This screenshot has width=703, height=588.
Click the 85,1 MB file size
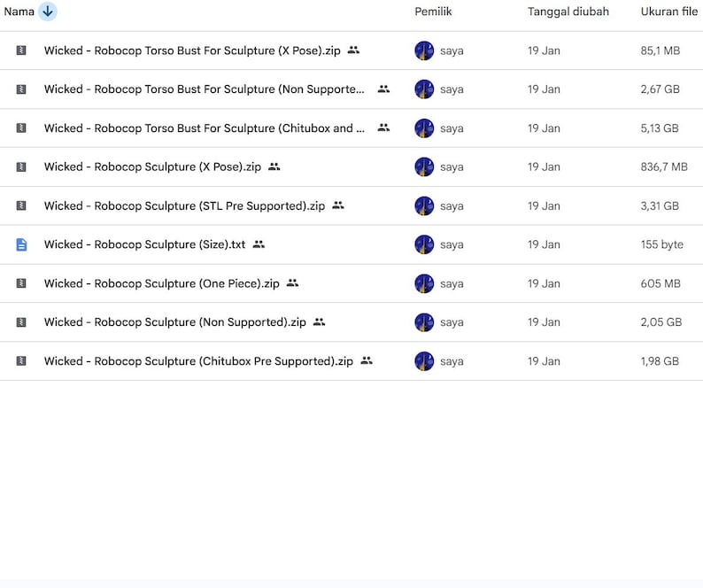click(660, 50)
